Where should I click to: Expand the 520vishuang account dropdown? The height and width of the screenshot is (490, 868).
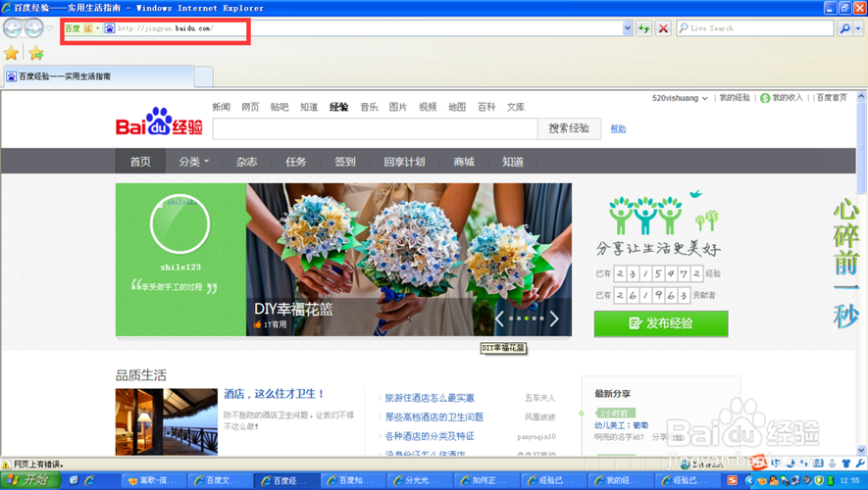(x=680, y=98)
